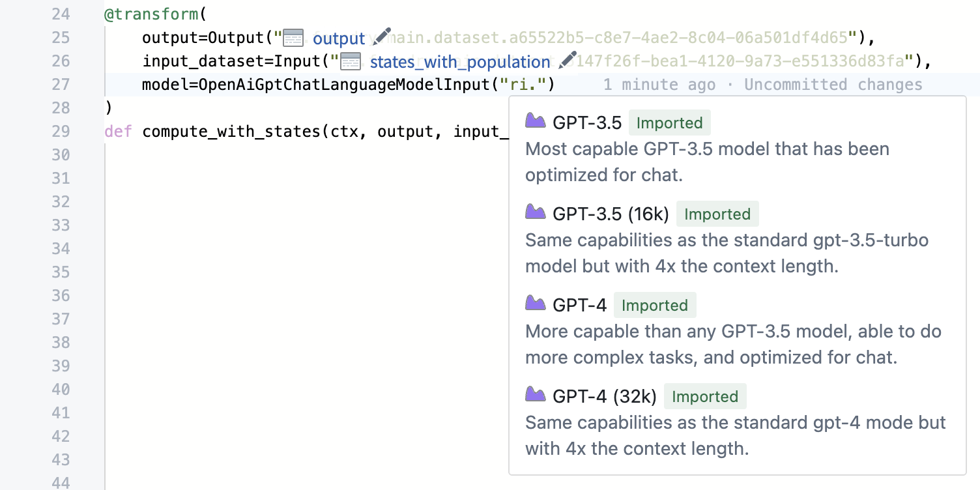Screen dimensions: 980x490
Task: Click the model icon beside GPT-3.5 (16k)
Action: pos(536,212)
